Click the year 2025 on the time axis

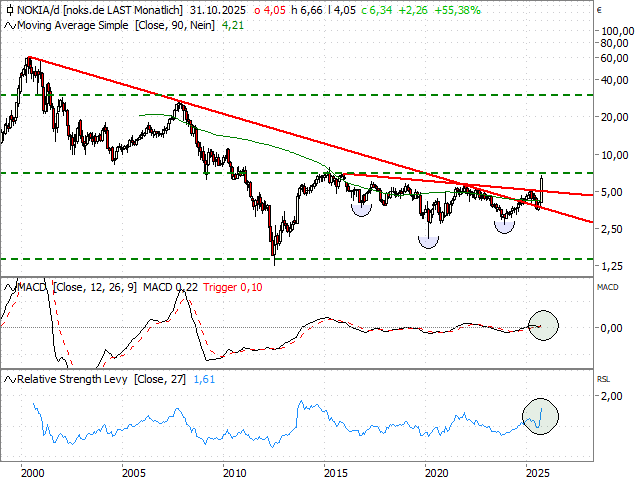[538, 473]
